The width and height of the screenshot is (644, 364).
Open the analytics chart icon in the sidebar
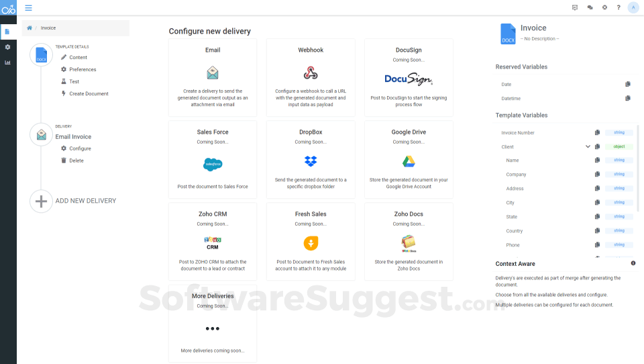7,62
